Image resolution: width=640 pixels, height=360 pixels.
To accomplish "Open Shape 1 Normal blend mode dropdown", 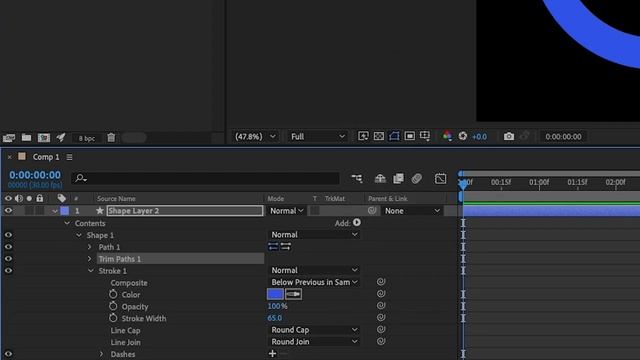I will pos(313,235).
